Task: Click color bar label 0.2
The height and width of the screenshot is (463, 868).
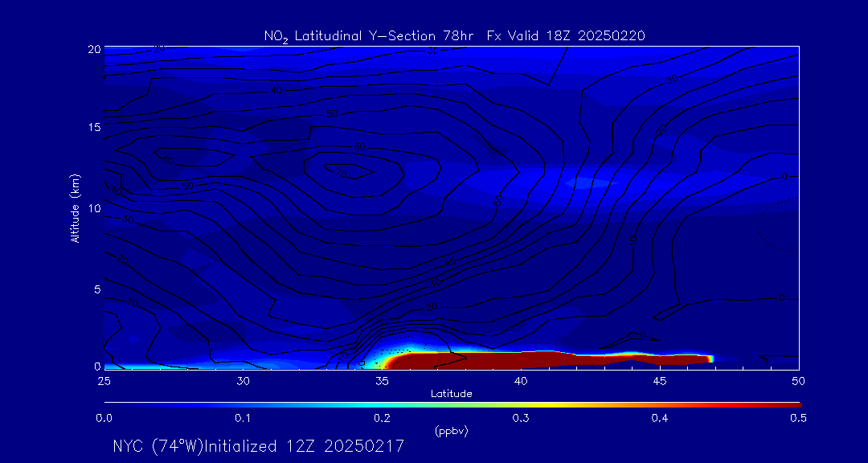Action: 382,419
